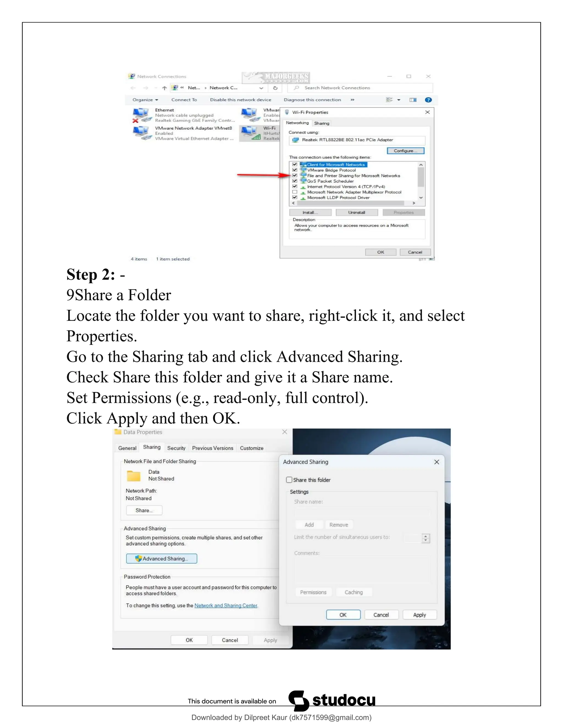Click right arrow of horizontal items scrollbar
This screenshot has width=563, height=728.
414,203
